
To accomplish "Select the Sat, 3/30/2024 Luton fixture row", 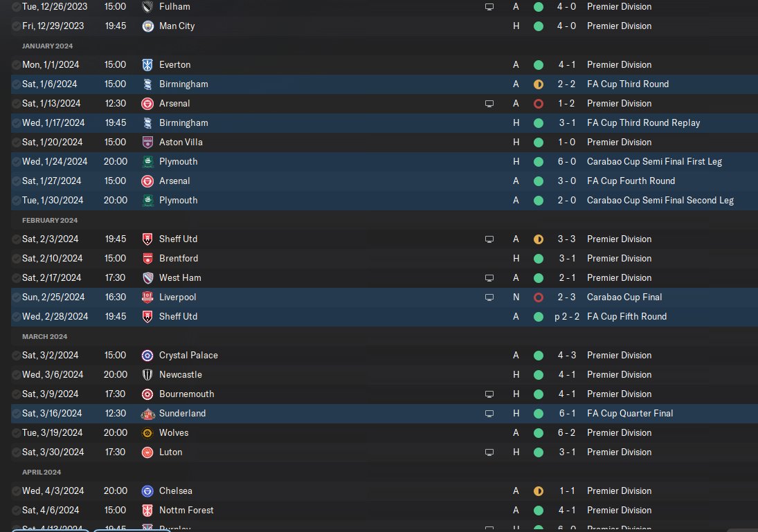I will click(384, 452).
